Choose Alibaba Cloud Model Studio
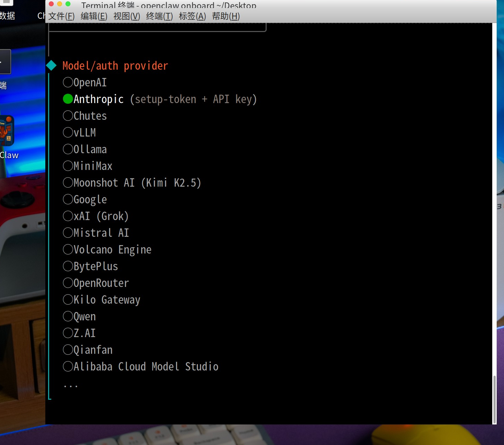This screenshot has height=445, width=504. [140, 367]
